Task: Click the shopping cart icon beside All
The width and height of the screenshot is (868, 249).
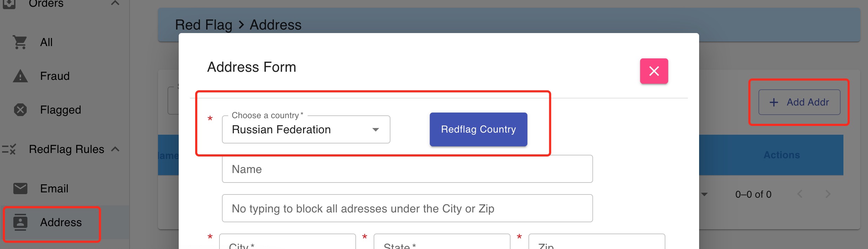Action: 20,42
